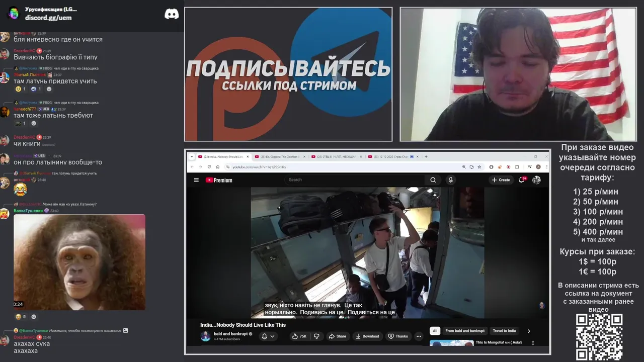Image resolution: width=644 pixels, height=362 pixels.
Task: Close the India...Nobody Should Live tab
Action: 248,156
